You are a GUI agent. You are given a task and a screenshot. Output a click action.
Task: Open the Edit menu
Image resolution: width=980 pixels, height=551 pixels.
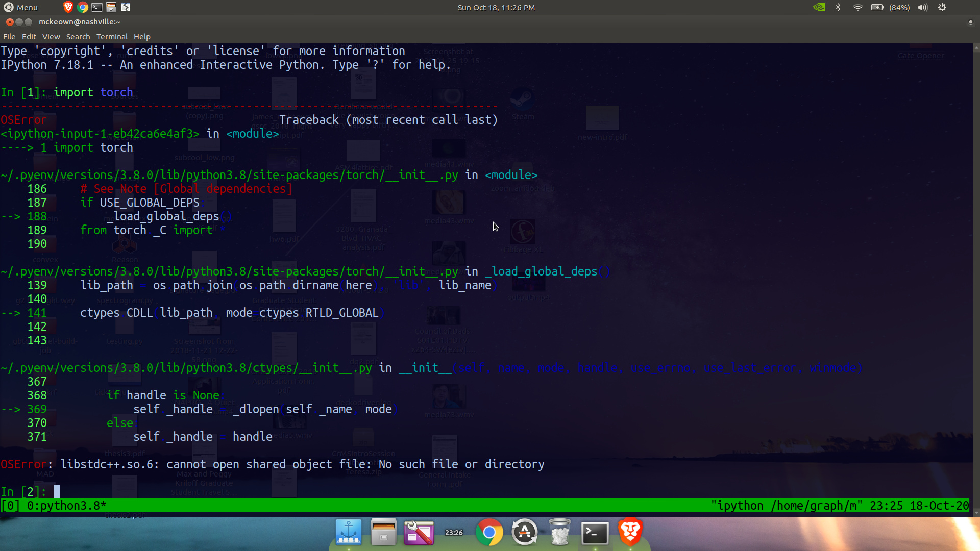pos(29,37)
